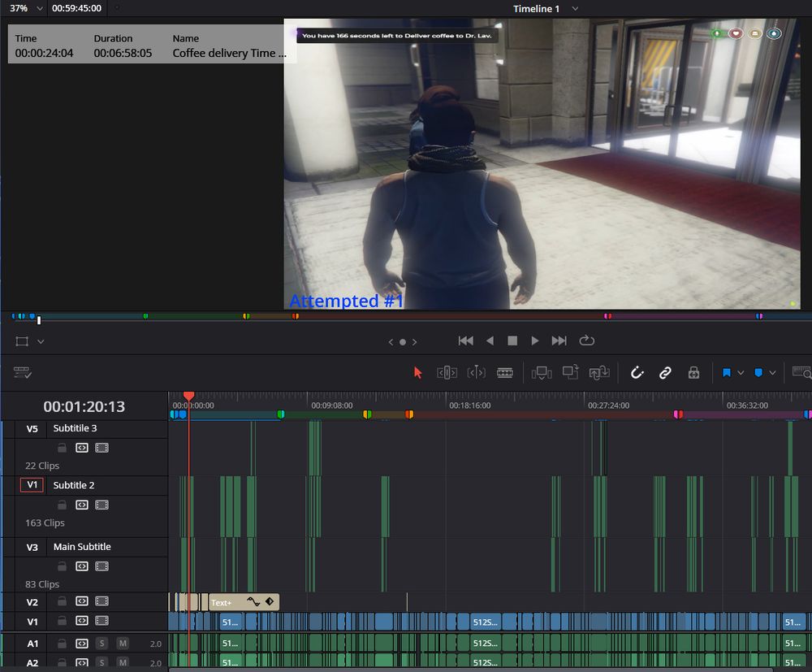Select the red-outlined V1 destination control
The height and width of the screenshot is (672, 812).
pos(32,485)
